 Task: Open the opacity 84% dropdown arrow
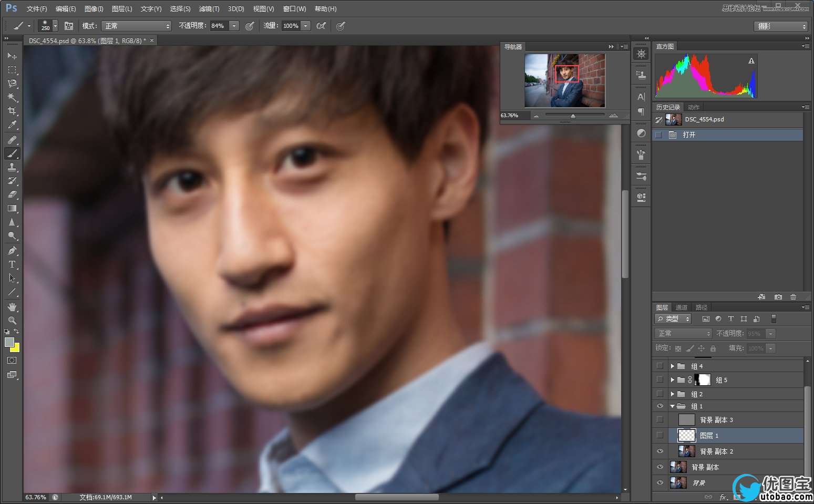pos(234,26)
